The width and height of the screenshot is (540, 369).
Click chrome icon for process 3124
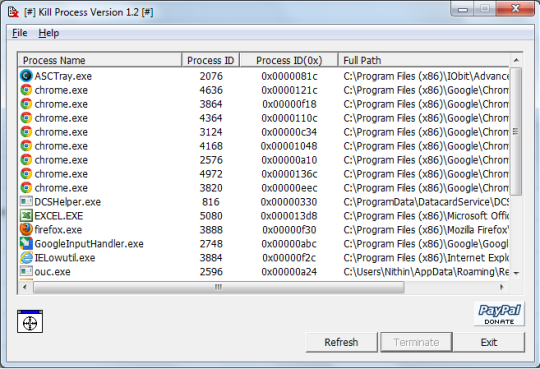26,132
